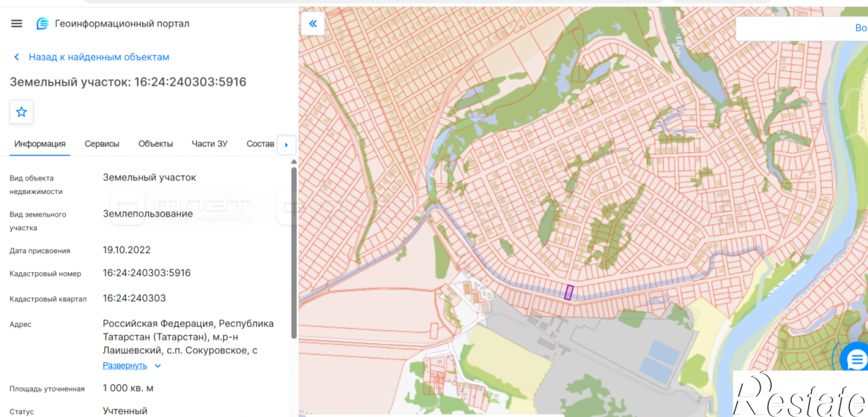Click the Площадь уточненная label
The width and height of the screenshot is (868, 417).
[x=47, y=389]
